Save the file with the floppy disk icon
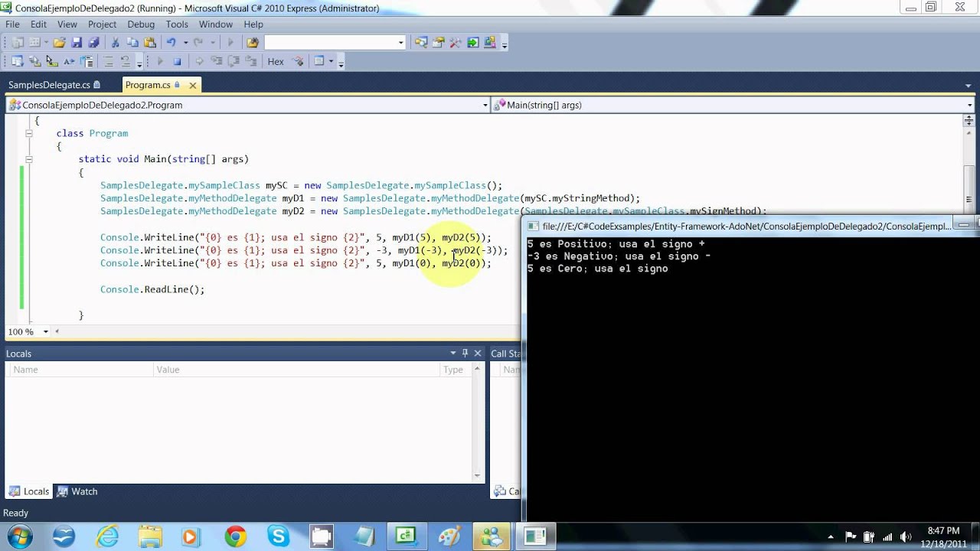Screen dimensions: 980x551 click(x=77, y=43)
